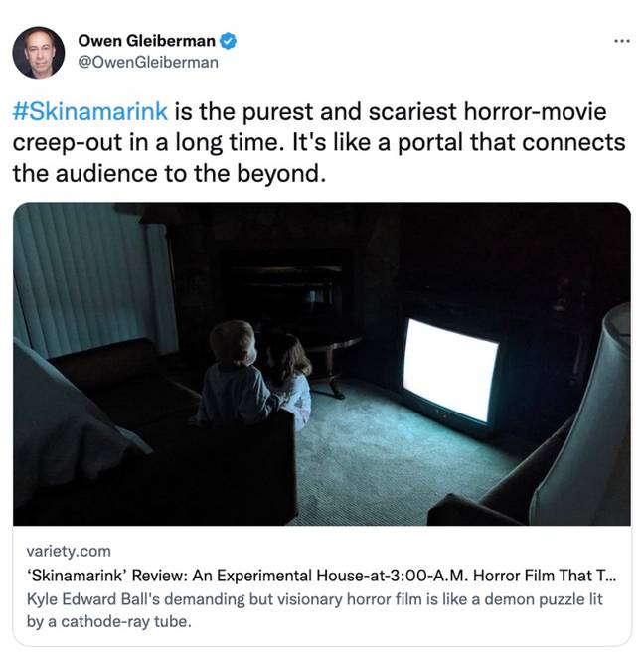Viewport: 644px width, 660px height.
Task: Click the lampshade at the image's right edge
Action: [587, 416]
